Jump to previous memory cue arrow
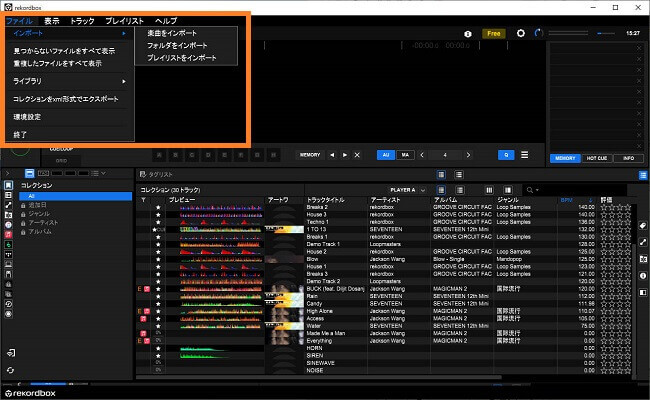650x400 pixels. pos(332,155)
